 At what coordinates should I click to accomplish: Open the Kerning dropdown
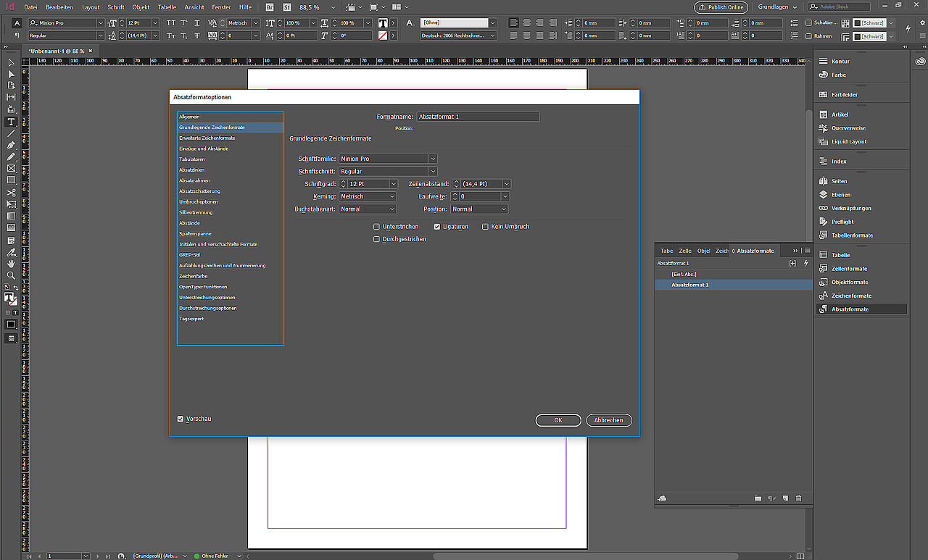click(x=368, y=196)
